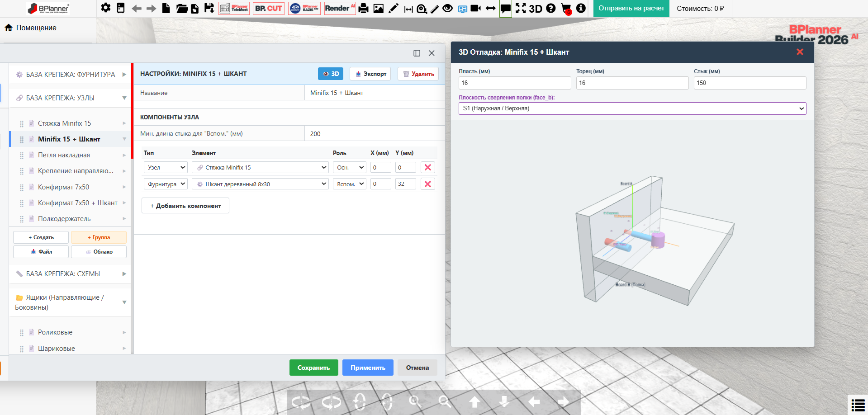
Task: Toggle 3D view in the top toolbar
Action: (x=536, y=9)
